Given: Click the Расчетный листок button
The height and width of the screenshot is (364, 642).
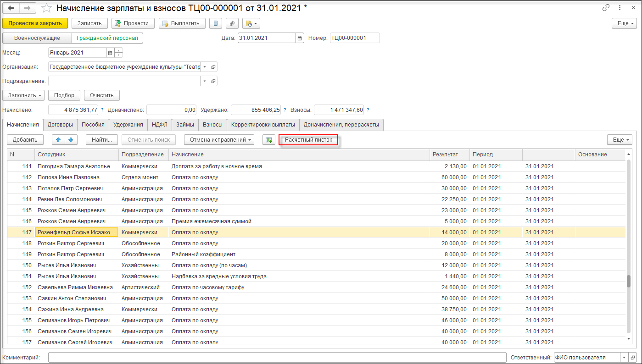Looking at the screenshot, I should [308, 140].
